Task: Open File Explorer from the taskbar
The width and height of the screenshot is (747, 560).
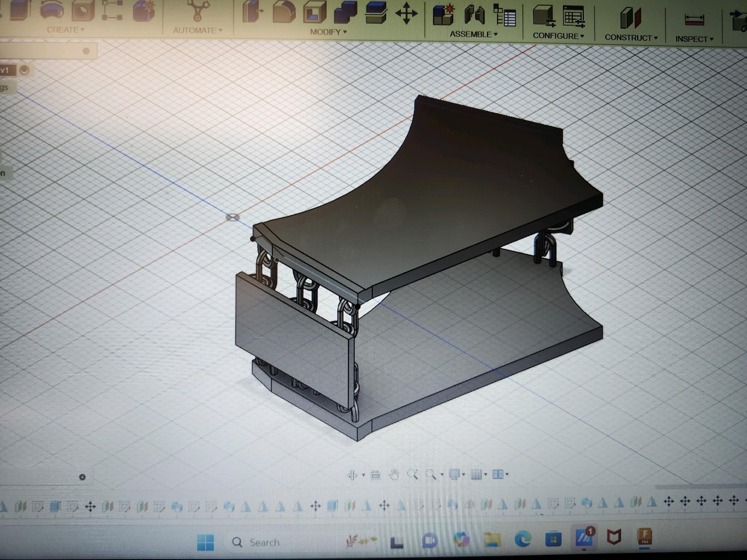Action: point(492,540)
